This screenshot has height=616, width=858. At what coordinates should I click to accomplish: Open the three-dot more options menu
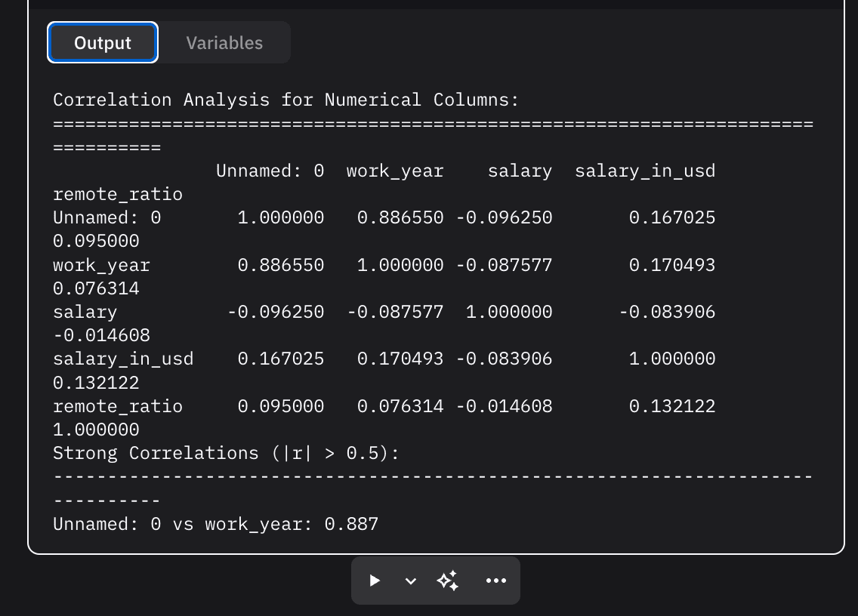pos(495,581)
